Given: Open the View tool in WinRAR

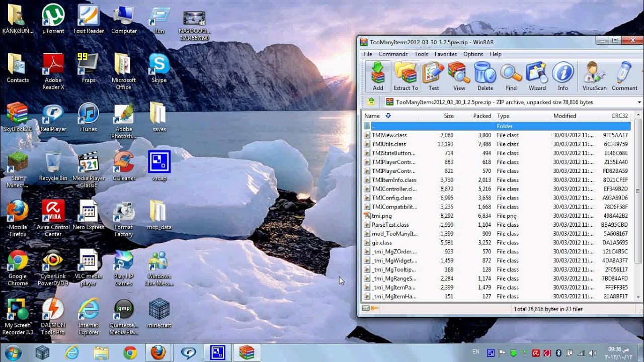Looking at the screenshot, I should pos(459,76).
